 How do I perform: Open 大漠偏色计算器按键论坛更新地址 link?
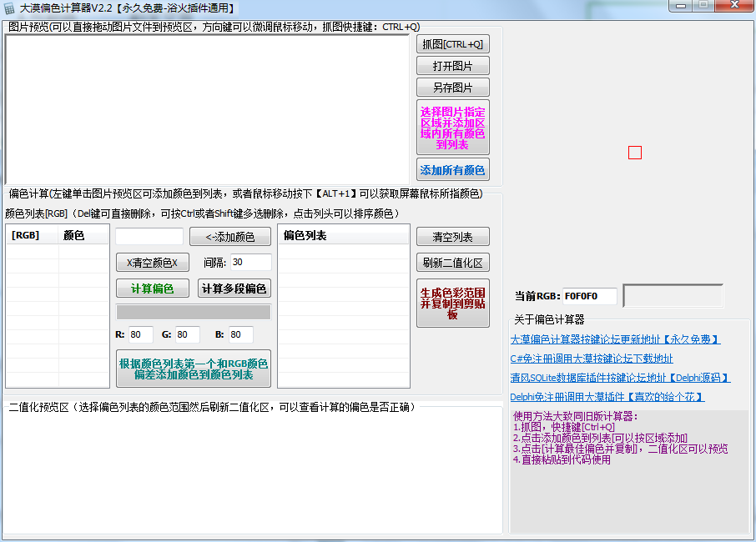pyautogui.click(x=615, y=339)
